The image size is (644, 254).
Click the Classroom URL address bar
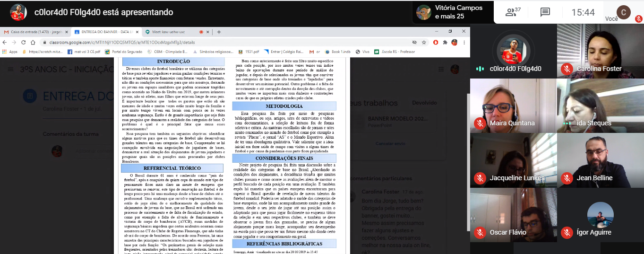pos(222,42)
